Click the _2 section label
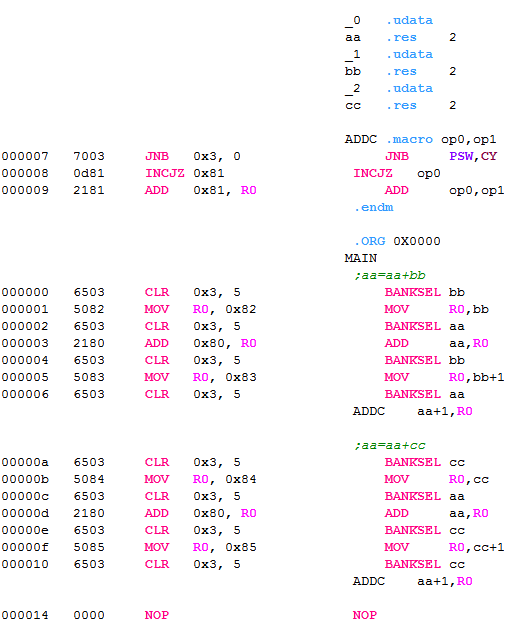 click(353, 89)
